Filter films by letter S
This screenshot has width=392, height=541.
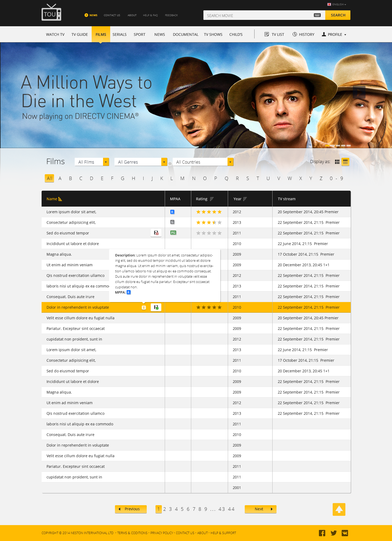click(x=248, y=178)
